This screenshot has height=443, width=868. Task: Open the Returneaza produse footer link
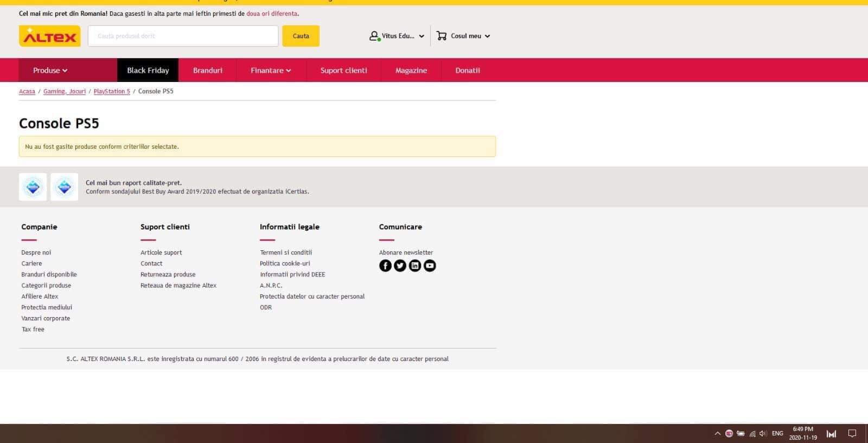(168, 275)
